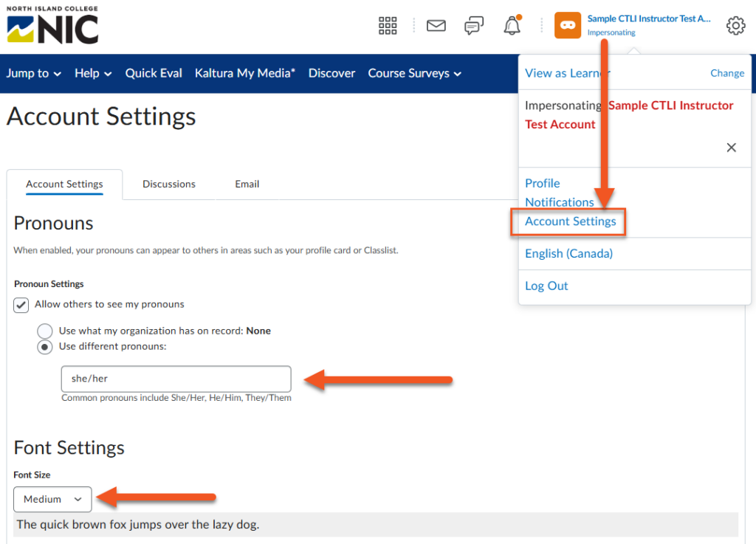Expand the Jump to menu
Viewport: 756px width, 544px height.
34,73
